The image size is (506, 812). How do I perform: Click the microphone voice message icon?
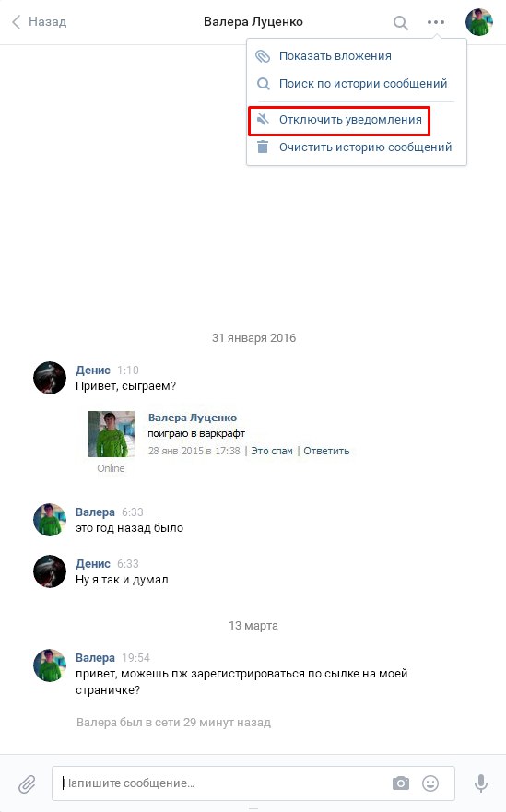pyautogui.click(x=481, y=783)
